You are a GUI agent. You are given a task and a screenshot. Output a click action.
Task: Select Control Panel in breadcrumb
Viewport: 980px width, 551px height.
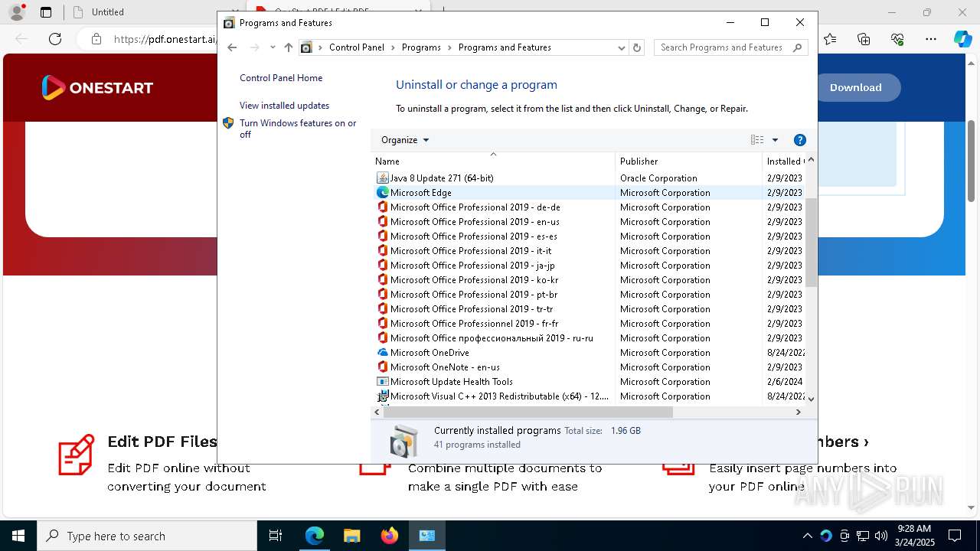click(357, 47)
